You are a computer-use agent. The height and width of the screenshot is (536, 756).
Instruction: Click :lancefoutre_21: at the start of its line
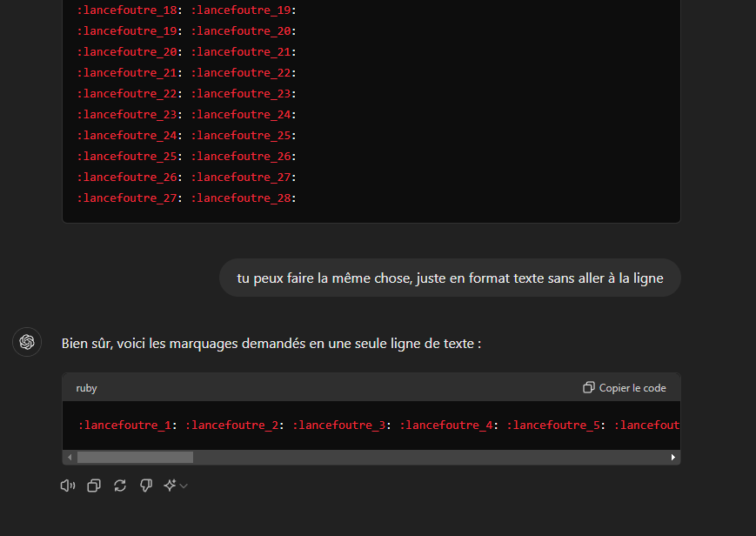point(130,72)
